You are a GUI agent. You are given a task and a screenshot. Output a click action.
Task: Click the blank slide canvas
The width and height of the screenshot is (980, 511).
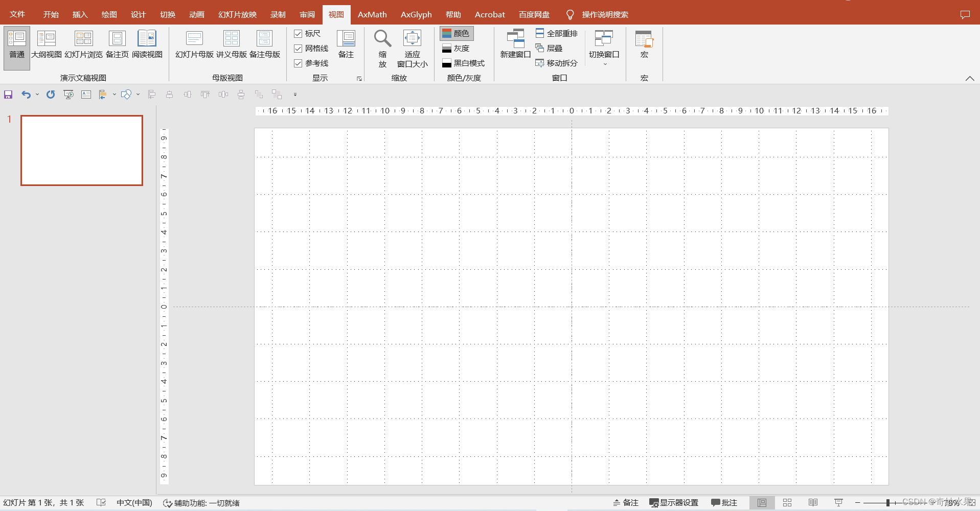click(x=572, y=307)
